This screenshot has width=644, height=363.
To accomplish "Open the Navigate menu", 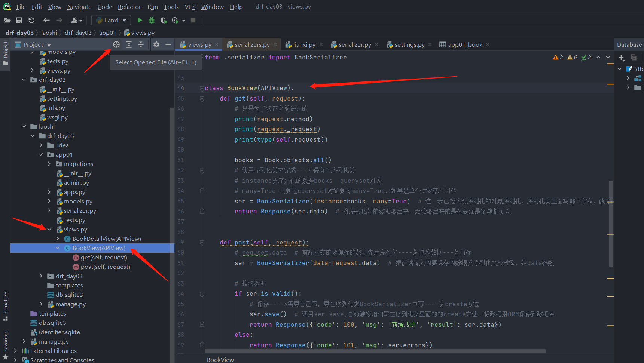I will point(79,7).
